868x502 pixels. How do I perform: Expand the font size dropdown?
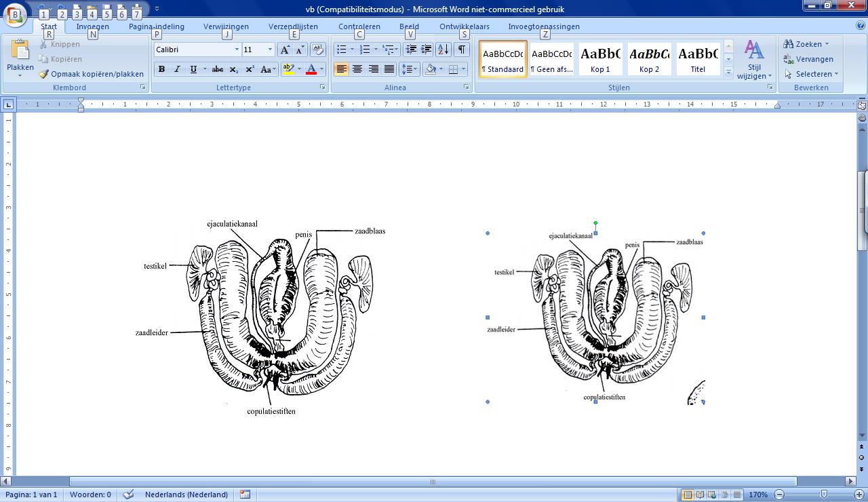tap(270, 50)
